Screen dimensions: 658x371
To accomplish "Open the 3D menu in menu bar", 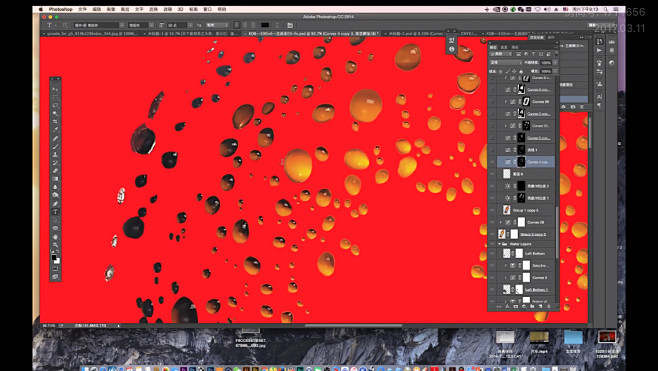I will click(180, 9).
